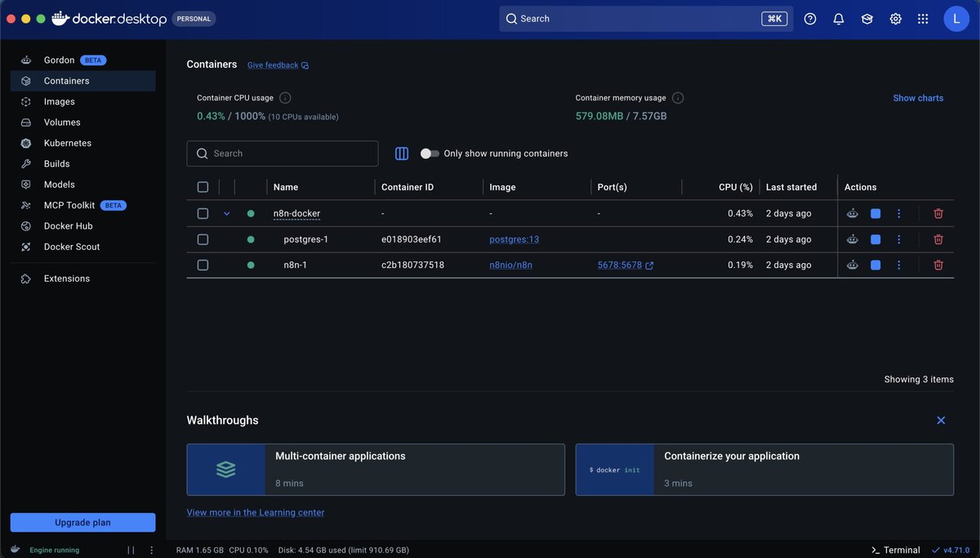Stop the postgres-1 container
This screenshot has height=558, width=980.
(875, 239)
